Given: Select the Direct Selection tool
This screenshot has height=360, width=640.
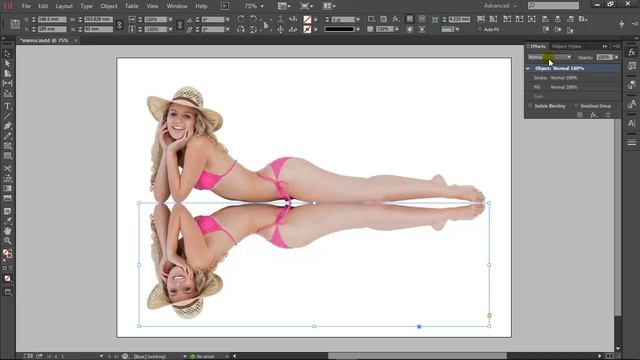Looking at the screenshot, I should 7,63.
